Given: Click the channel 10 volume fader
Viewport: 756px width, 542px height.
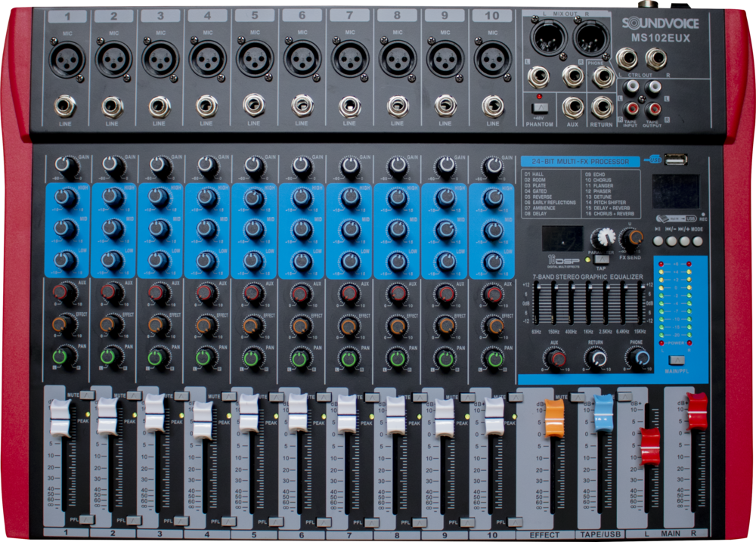Looking at the screenshot, I should tap(494, 417).
